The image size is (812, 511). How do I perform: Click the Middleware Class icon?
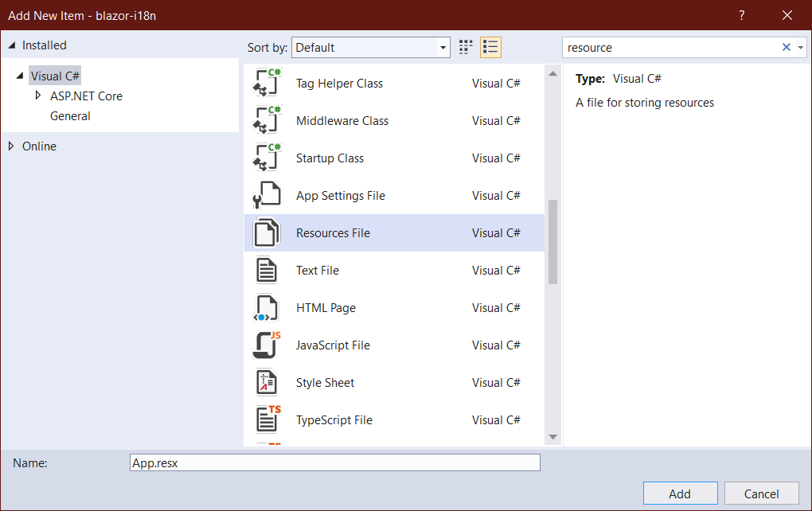(x=267, y=121)
